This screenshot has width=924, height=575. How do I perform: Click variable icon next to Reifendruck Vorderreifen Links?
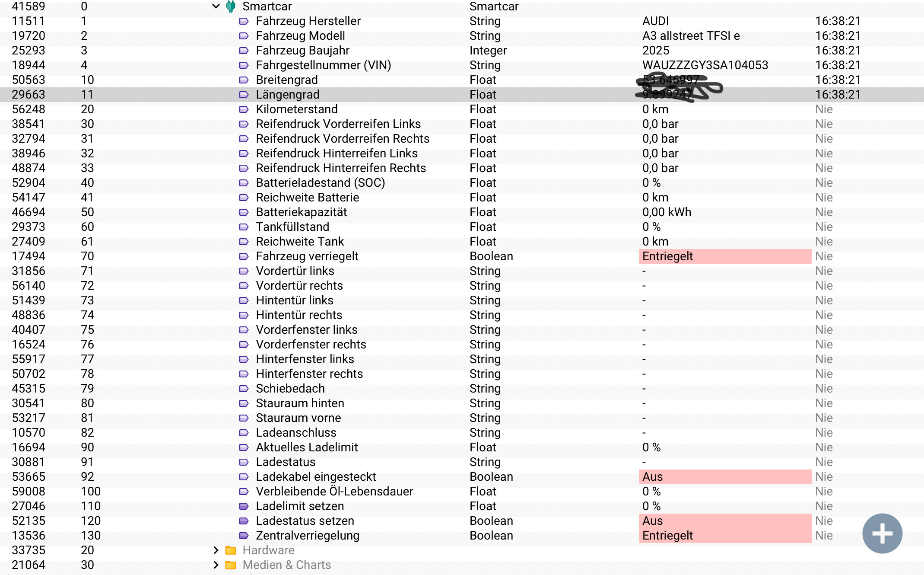(244, 124)
